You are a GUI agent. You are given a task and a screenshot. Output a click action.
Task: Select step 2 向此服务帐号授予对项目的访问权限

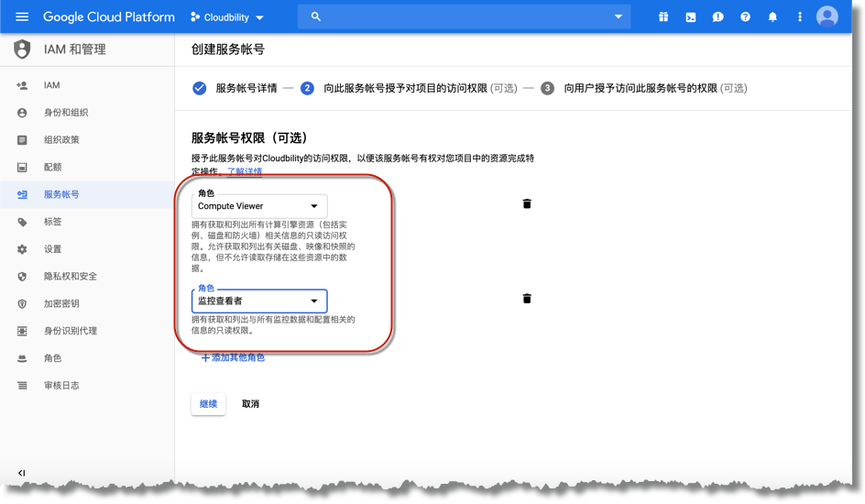point(409,88)
